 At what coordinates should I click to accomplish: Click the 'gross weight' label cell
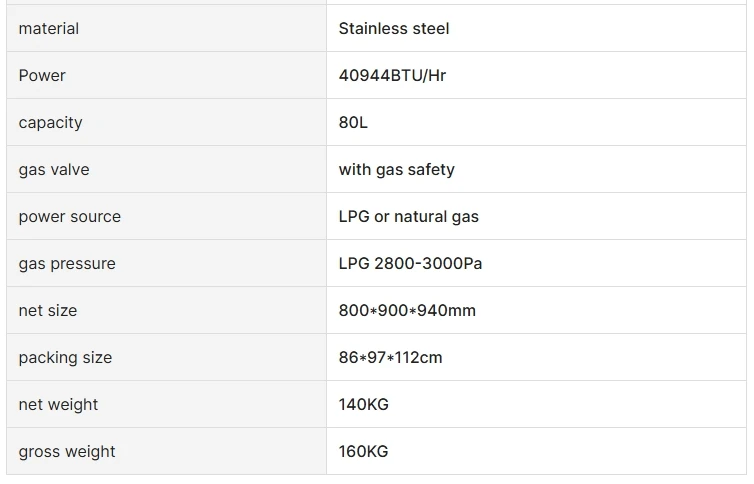click(x=67, y=451)
